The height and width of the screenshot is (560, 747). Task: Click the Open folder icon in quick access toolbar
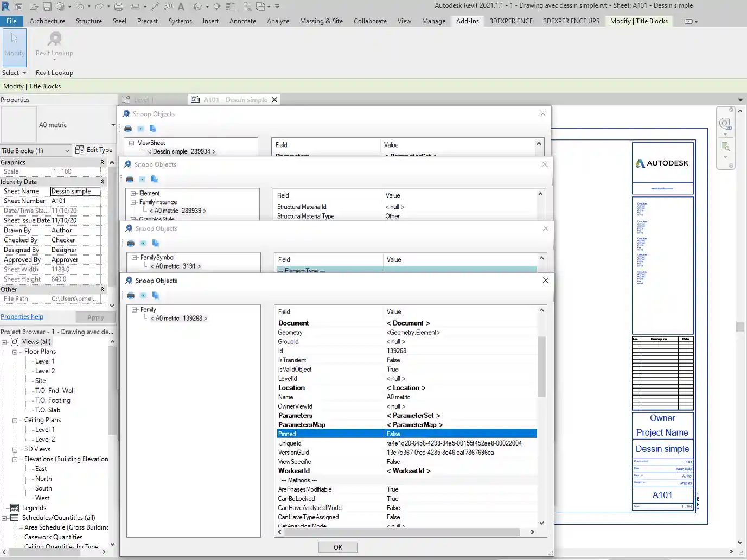pyautogui.click(x=34, y=7)
